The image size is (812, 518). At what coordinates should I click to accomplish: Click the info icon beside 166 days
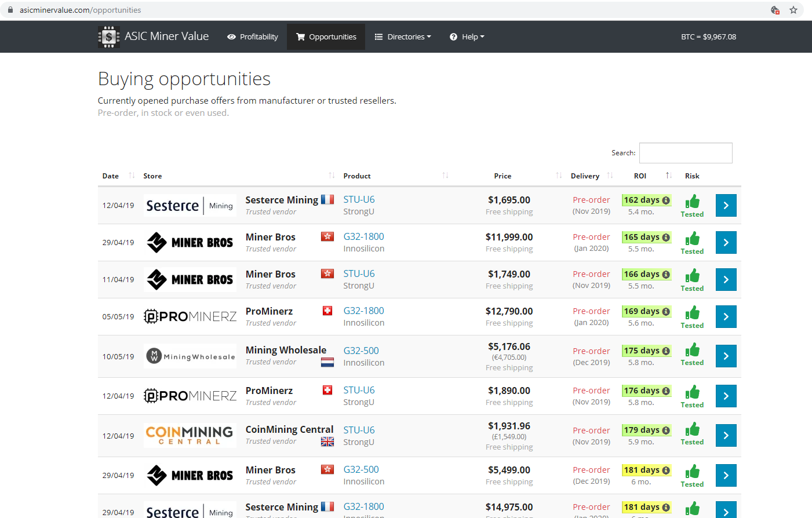(x=666, y=274)
